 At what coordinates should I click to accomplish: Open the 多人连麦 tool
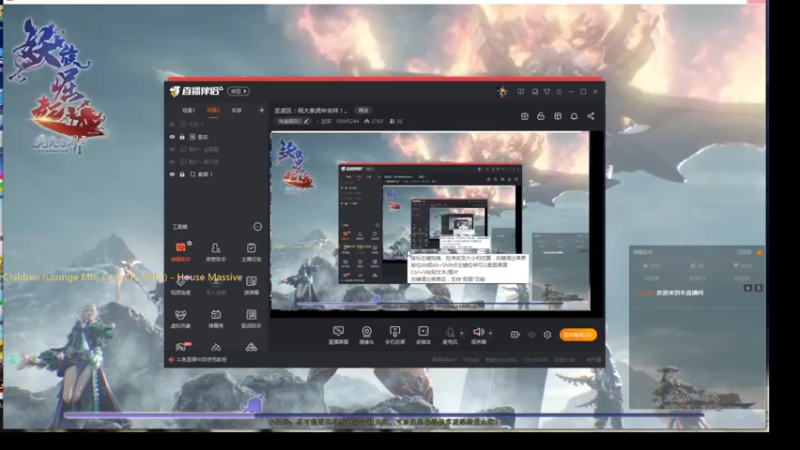point(216,285)
